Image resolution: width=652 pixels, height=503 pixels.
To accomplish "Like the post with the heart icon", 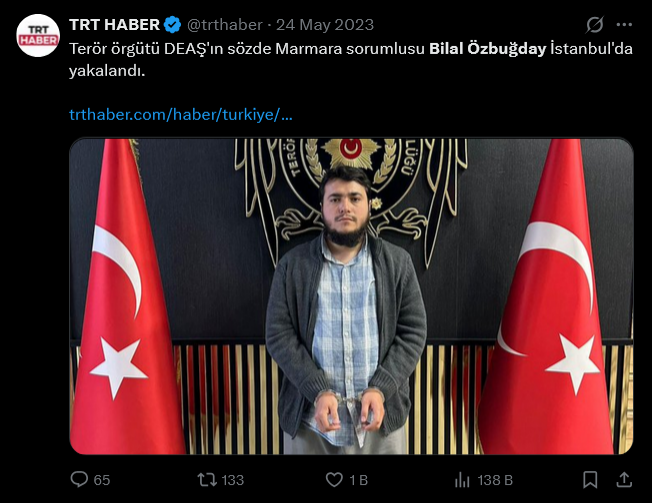I will (x=334, y=480).
